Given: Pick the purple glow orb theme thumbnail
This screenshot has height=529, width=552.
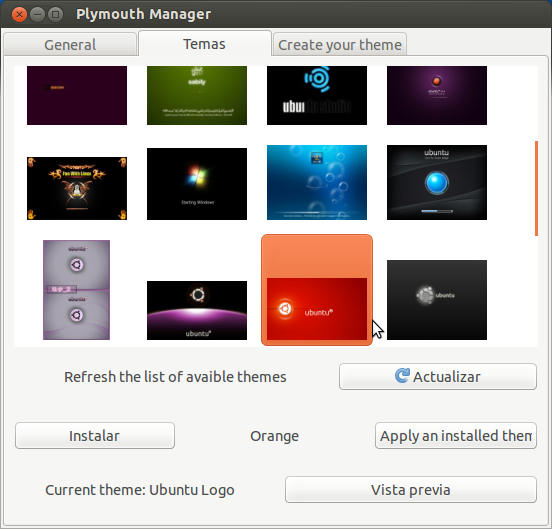Looking at the screenshot, I should pos(437,95).
